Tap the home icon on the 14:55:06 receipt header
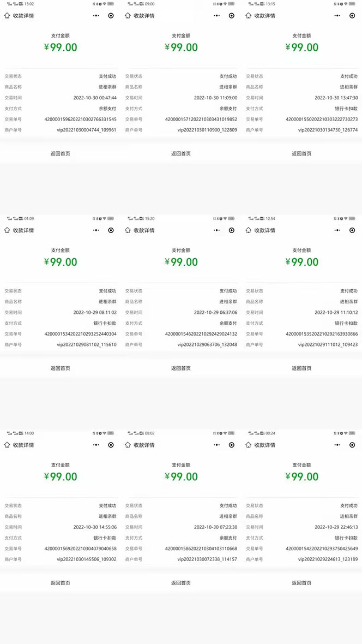The height and width of the screenshot is (644, 362). point(6,445)
